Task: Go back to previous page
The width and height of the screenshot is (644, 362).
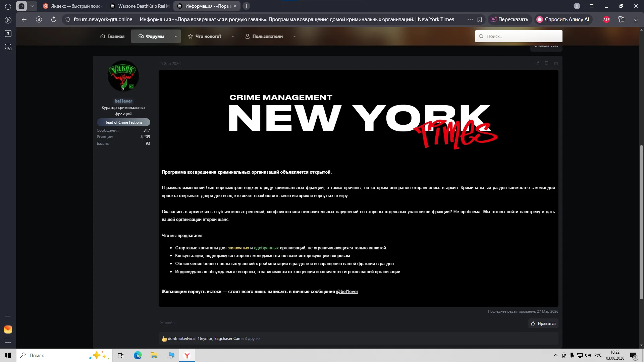Action: pos(24,19)
